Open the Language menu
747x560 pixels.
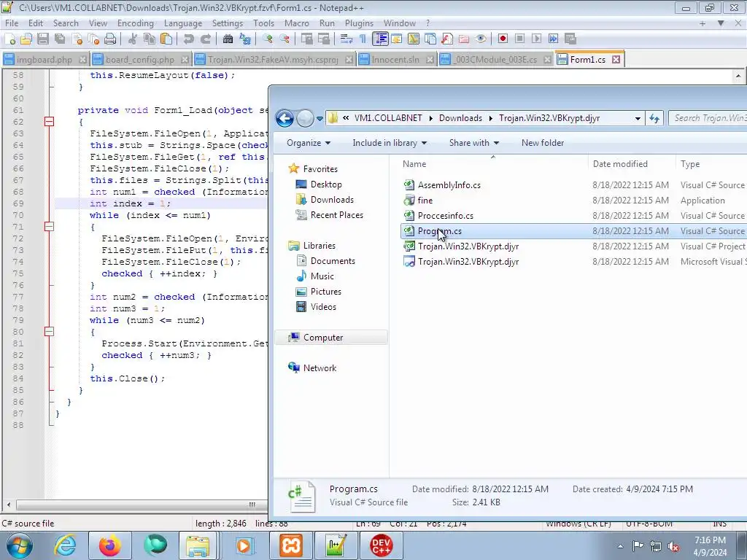tap(182, 23)
